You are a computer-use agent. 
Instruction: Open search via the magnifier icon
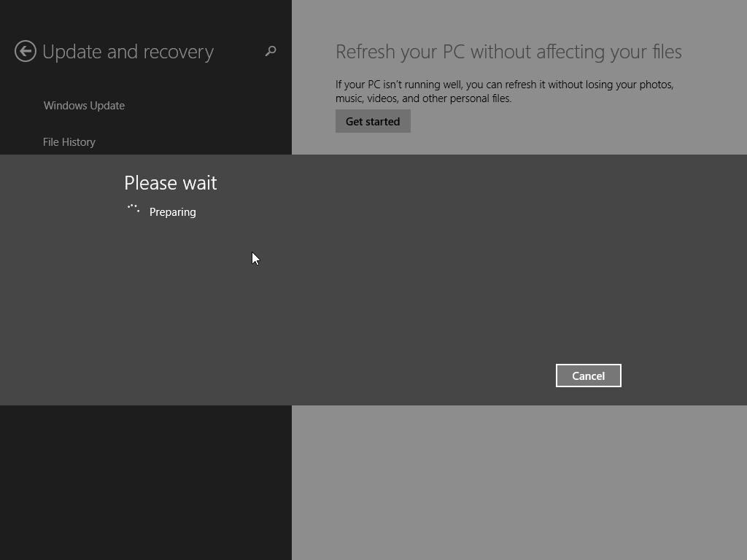pos(271,50)
